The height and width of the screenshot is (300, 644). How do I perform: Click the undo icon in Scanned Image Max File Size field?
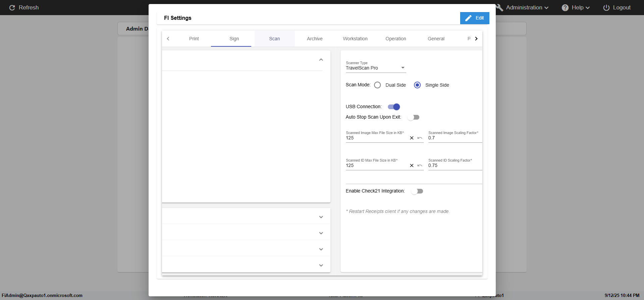tap(420, 138)
